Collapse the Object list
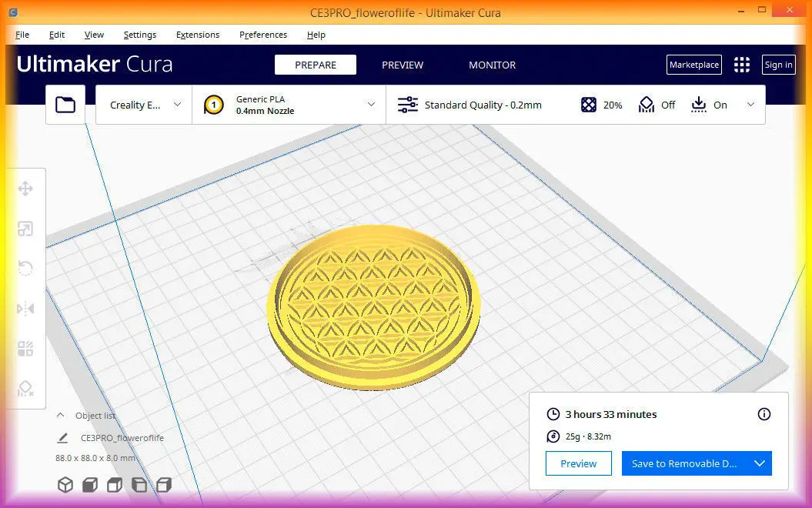The width and height of the screenshot is (812, 508). (61, 416)
